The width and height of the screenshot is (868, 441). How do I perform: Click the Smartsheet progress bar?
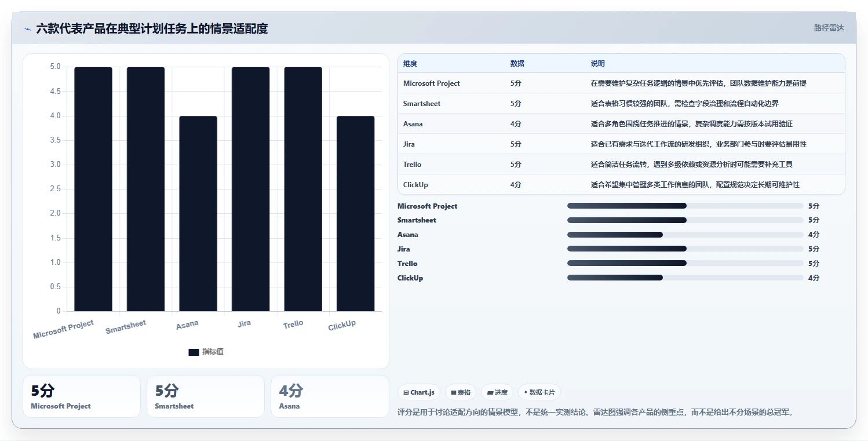[685, 220]
